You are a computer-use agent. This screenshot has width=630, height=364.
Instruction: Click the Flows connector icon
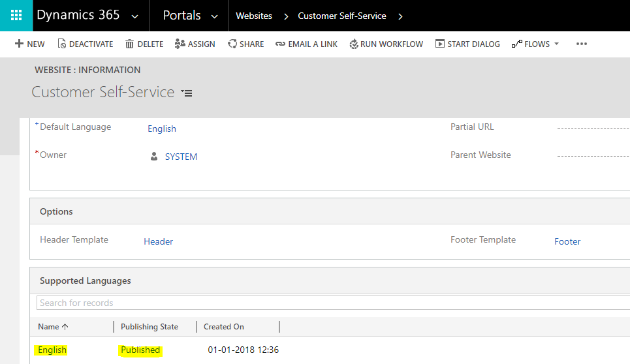[516, 44]
